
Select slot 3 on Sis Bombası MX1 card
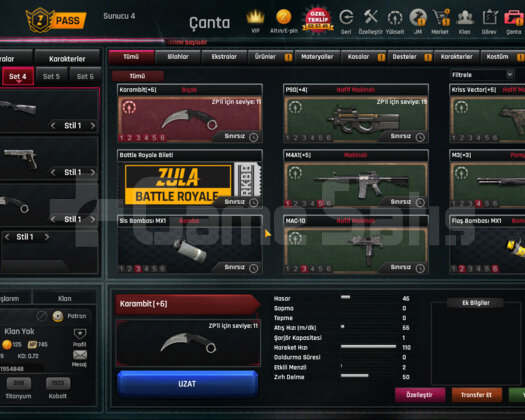pos(138,269)
